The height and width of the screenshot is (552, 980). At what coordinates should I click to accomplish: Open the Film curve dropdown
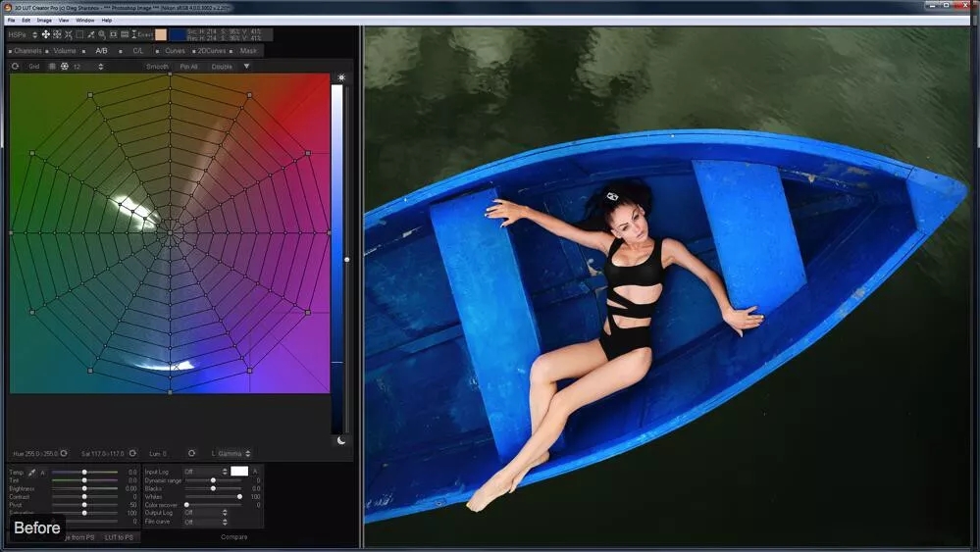[x=205, y=522]
